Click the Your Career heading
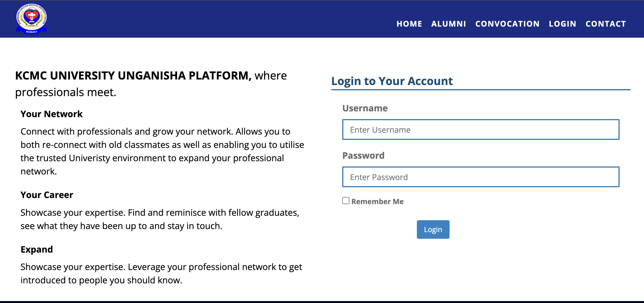This screenshot has width=644, height=303. click(47, 195)
